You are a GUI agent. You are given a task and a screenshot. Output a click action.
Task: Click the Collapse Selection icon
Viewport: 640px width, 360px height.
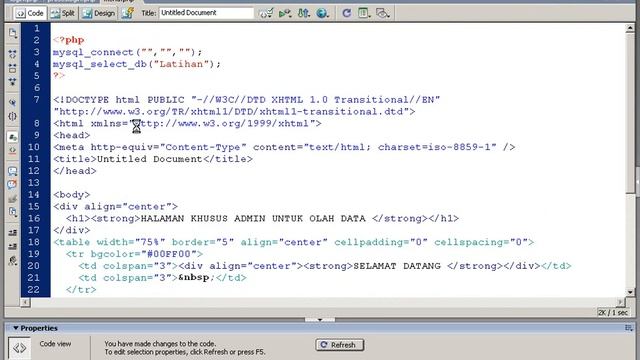pyautogui.click(x=13, y=68)
